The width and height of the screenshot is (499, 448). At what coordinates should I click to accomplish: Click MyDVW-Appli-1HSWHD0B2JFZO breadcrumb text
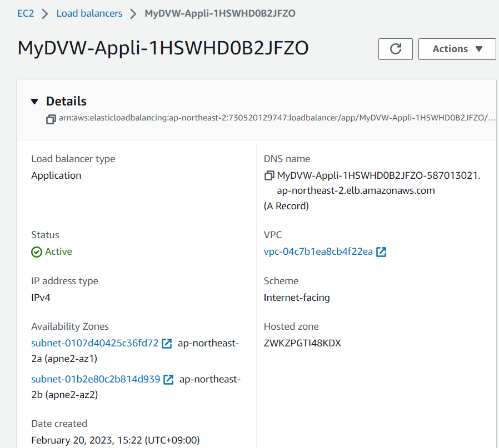(x=220, y=13)
